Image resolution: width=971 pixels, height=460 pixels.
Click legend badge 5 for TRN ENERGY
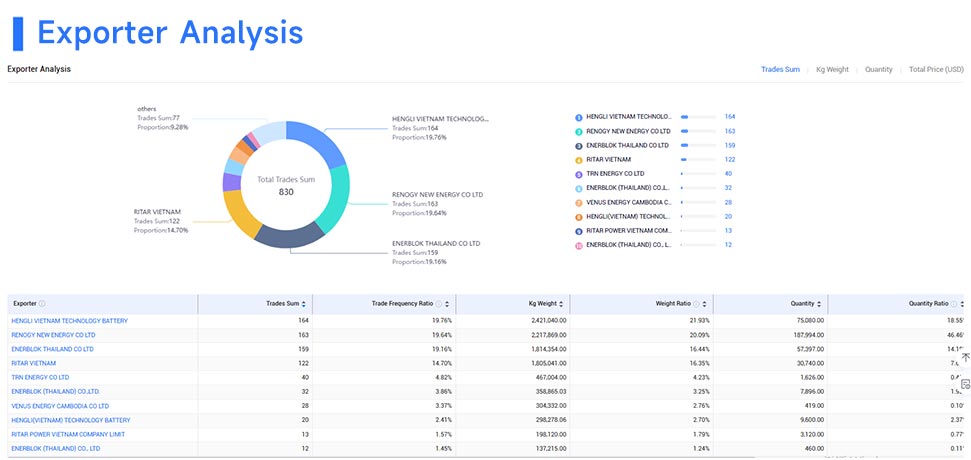(x=578, y=174)
